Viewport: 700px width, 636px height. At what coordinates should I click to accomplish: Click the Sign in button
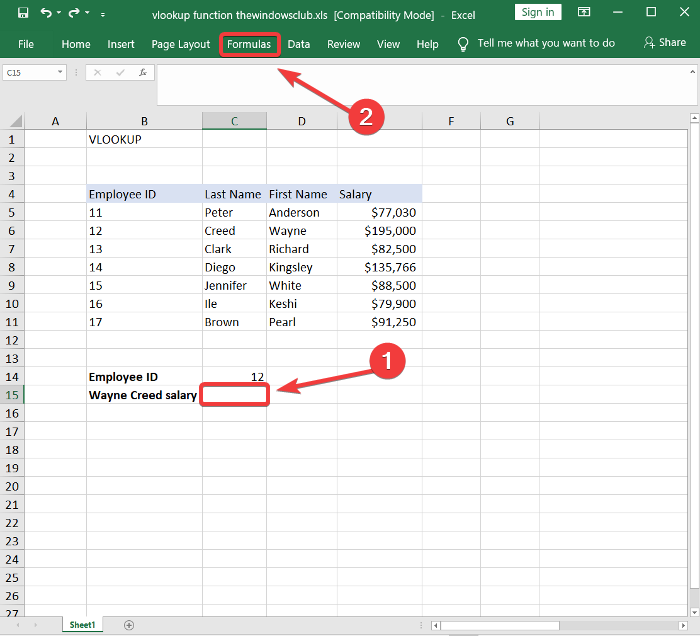538,12
